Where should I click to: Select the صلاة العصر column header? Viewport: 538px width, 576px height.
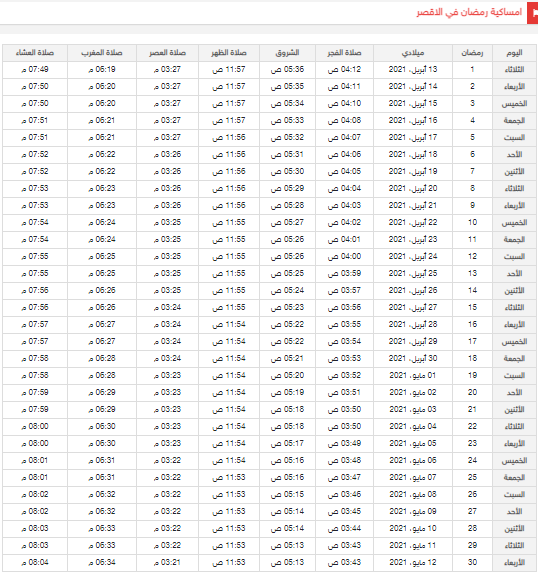167,53
